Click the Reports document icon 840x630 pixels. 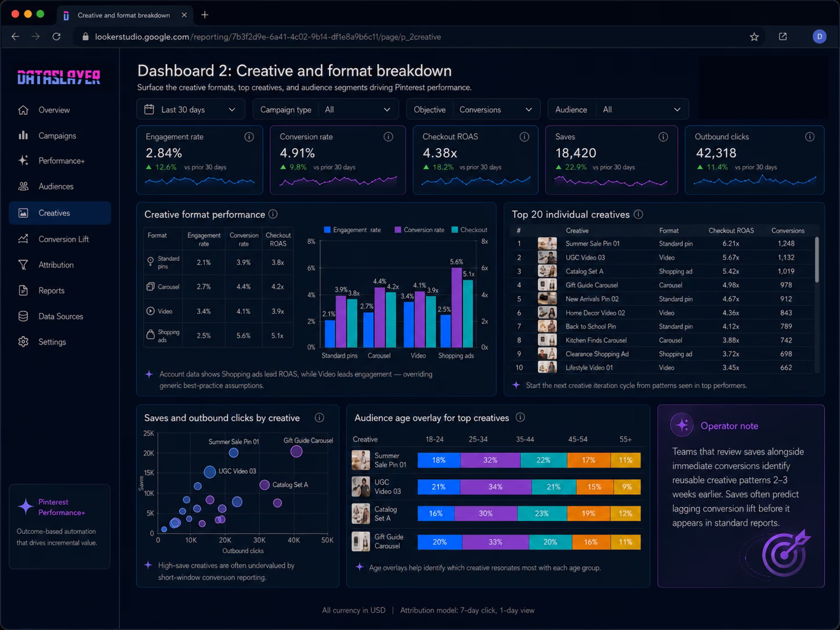tap(23, 290)
